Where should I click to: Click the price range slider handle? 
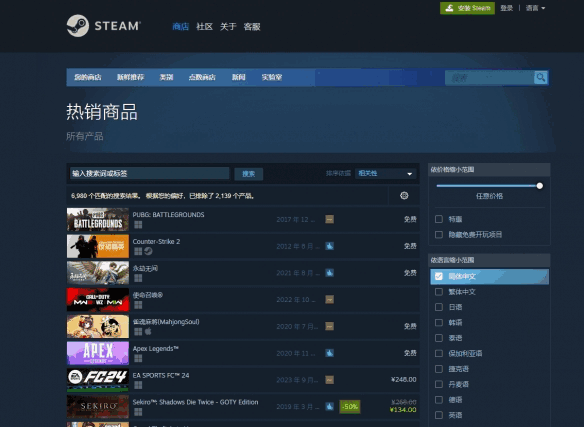click(540, 186)
